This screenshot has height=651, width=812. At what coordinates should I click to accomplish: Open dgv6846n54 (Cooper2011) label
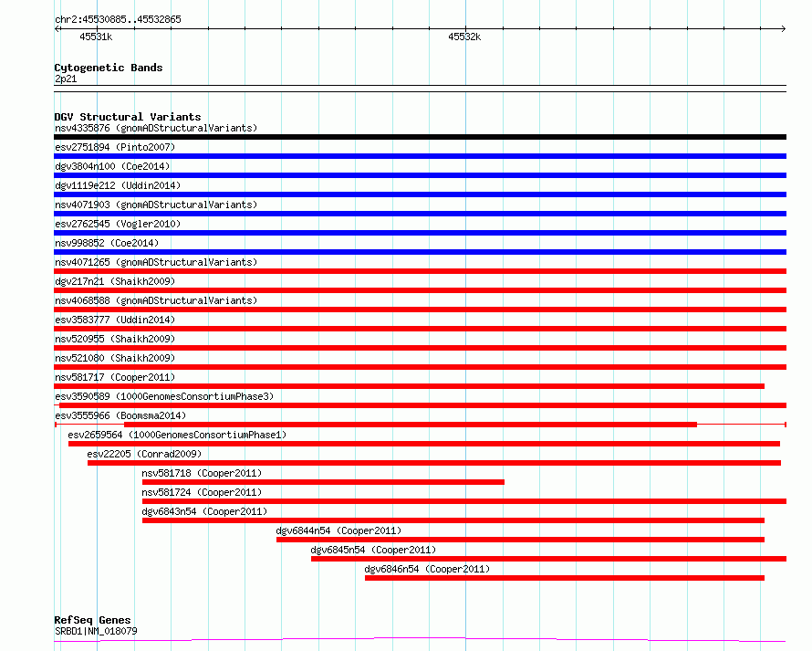coord(427,569)
